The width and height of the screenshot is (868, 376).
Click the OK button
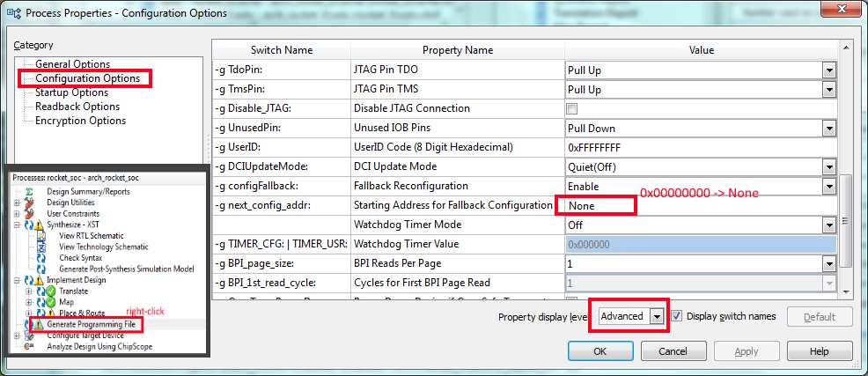(x=599, y=351)
